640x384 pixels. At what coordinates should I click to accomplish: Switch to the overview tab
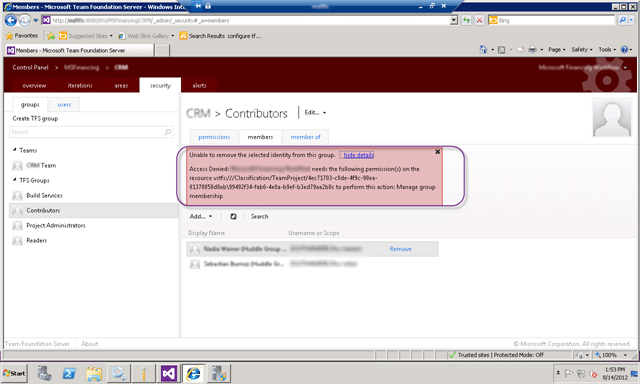(34, 85)
